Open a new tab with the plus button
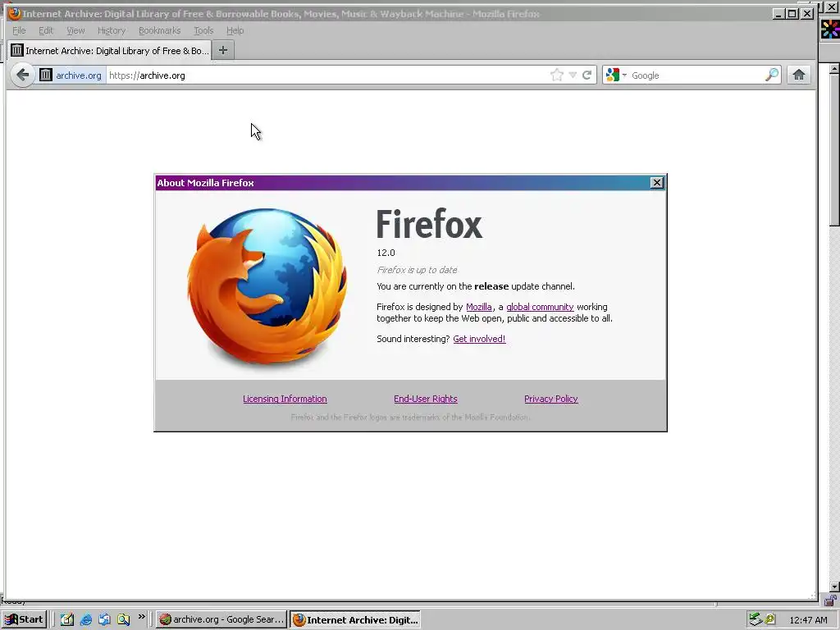Image resolution: width=840 pixels, height=630 pixels. click(x=223, y=50)
